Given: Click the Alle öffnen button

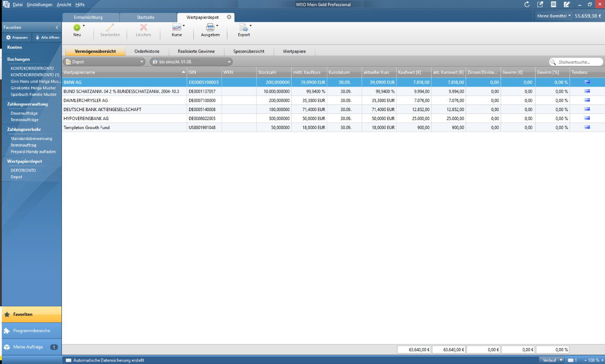Looking at the screenshot, I should tap(47, 37).
